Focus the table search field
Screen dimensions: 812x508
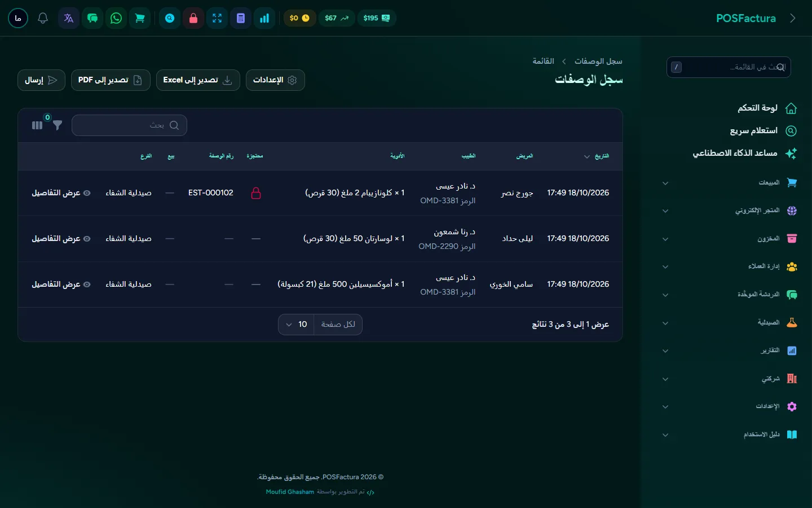[x=129, y=125]
